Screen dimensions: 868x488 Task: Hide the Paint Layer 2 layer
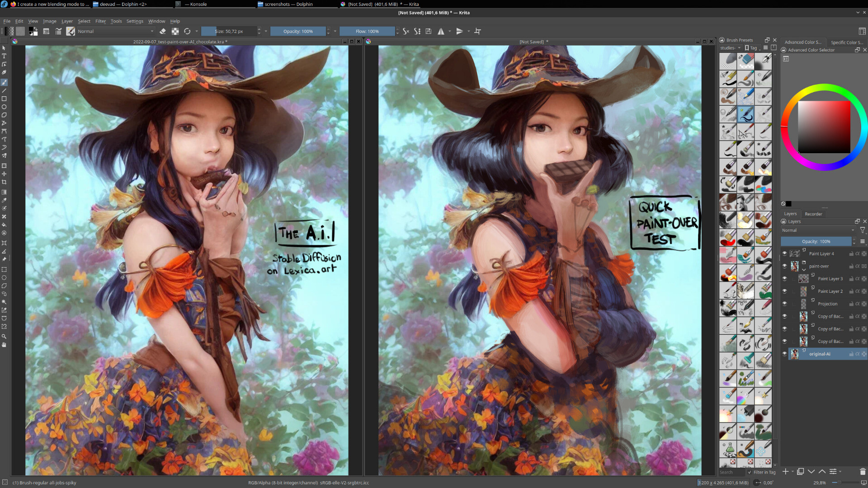click(785, 291)
